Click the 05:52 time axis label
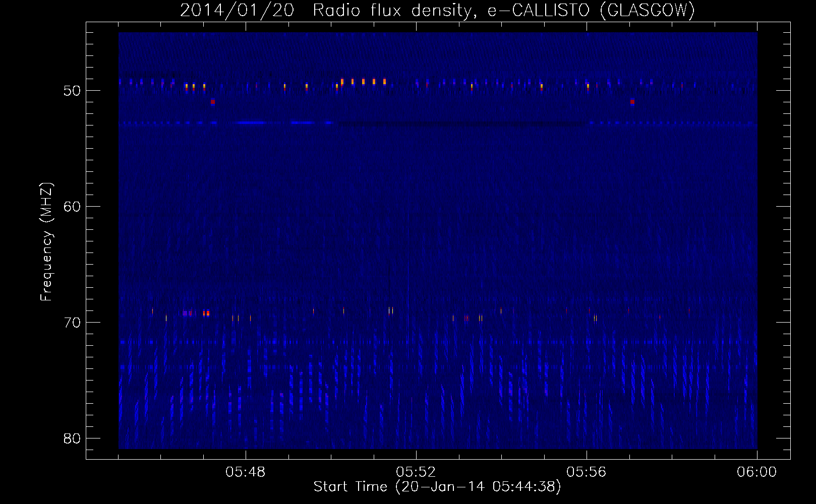This screenshot has height=504, width=816. click(416, 472)
